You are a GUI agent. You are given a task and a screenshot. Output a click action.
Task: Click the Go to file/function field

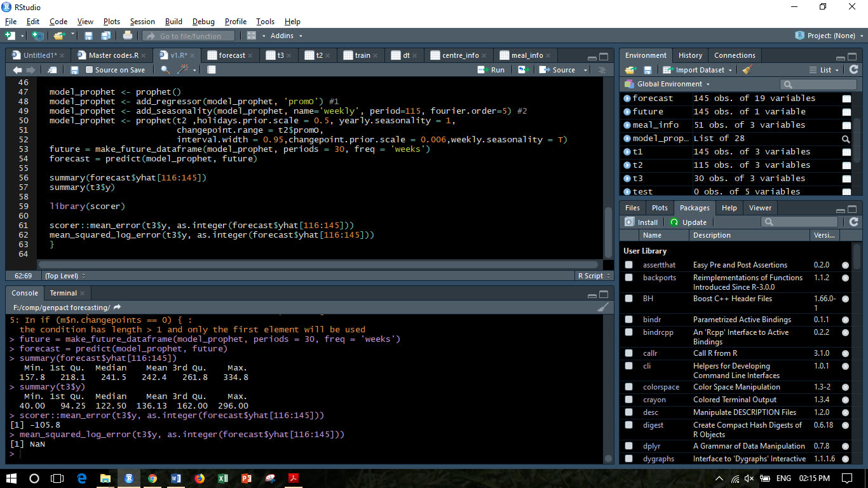click(189, 36)
